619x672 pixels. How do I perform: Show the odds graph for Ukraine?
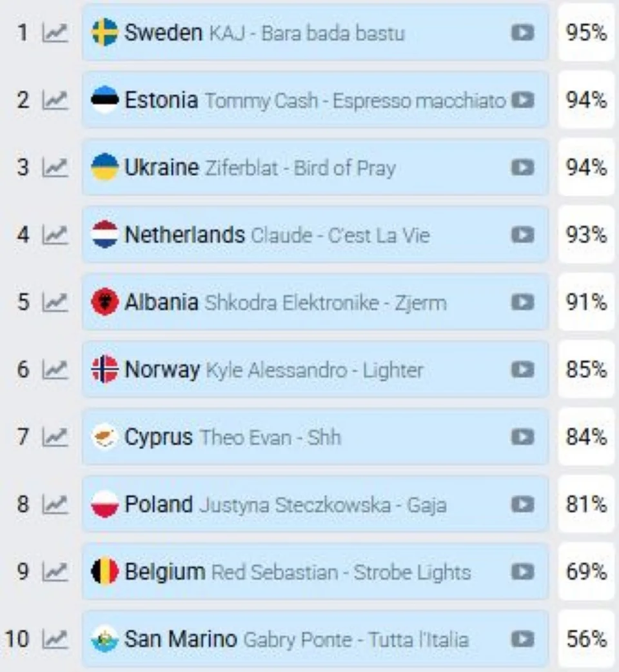55,168
